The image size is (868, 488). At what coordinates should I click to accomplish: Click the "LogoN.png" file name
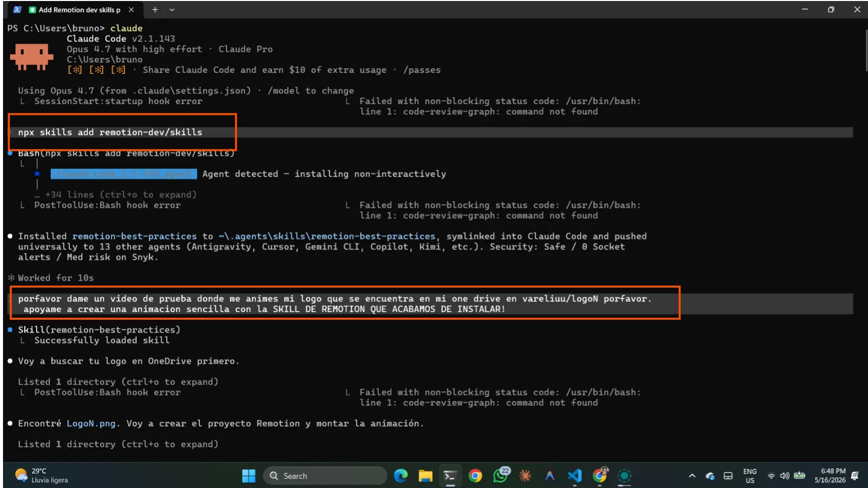point(91,423)
